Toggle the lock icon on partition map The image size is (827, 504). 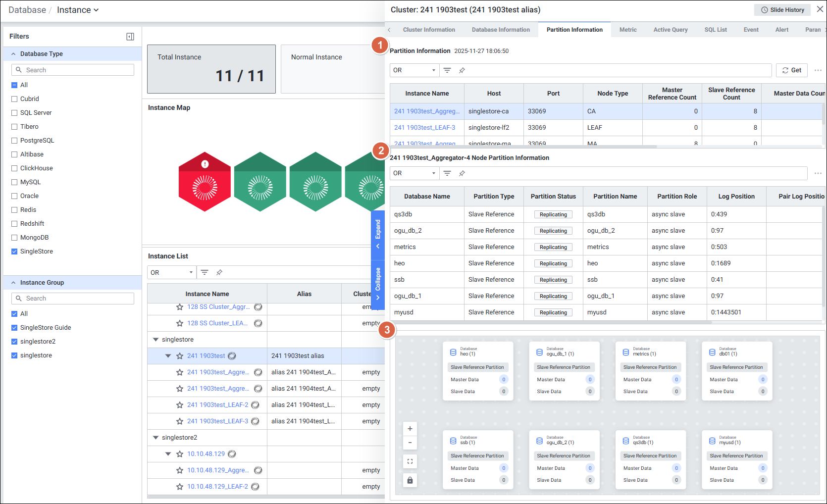coord(410,480)
